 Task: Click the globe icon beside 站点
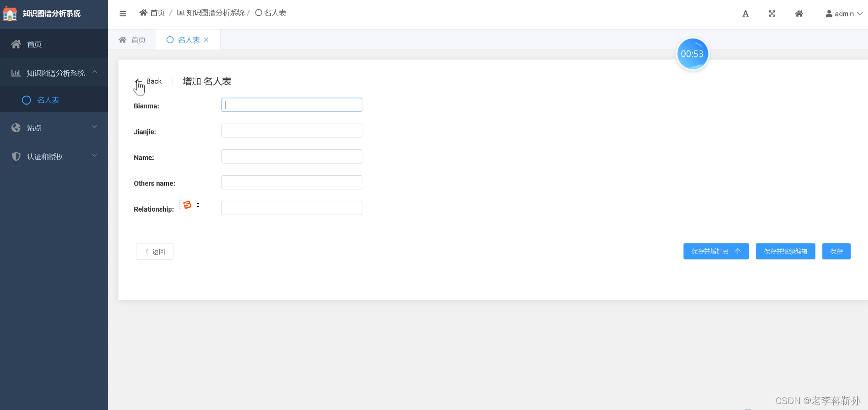pos(16,128)
